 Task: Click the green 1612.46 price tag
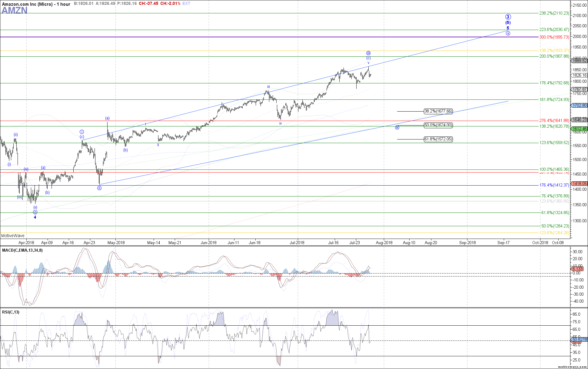click(579, 129)
